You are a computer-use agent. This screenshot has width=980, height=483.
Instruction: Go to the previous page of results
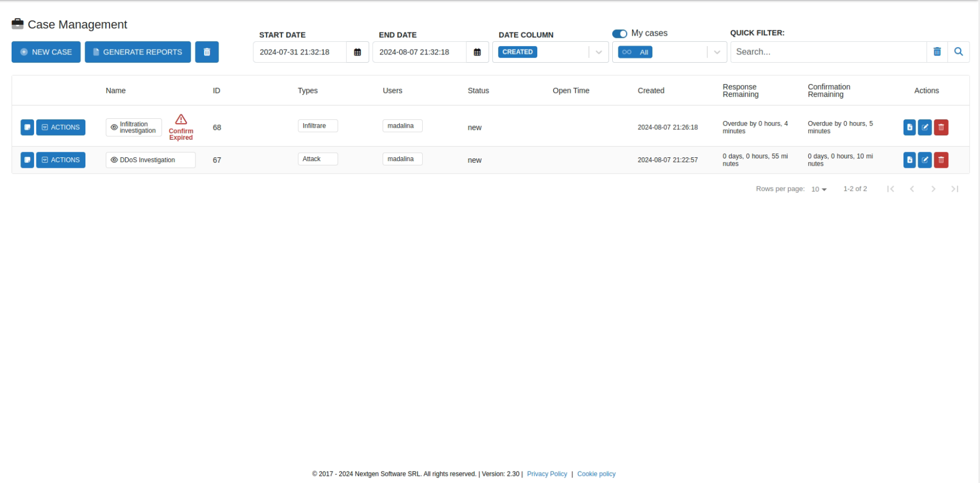coord(912,189)
